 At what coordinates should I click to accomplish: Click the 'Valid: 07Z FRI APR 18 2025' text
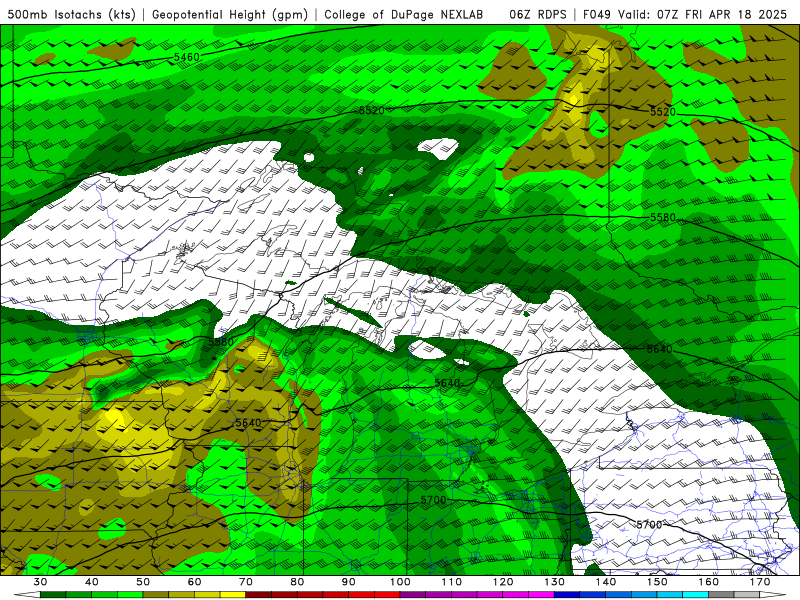point(703,14)
